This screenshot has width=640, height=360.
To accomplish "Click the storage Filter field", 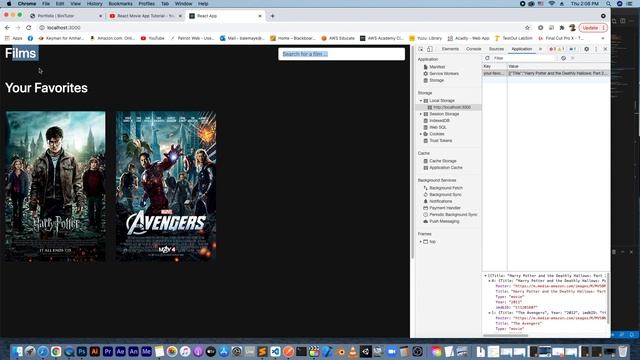I will [x=524, y=58].
